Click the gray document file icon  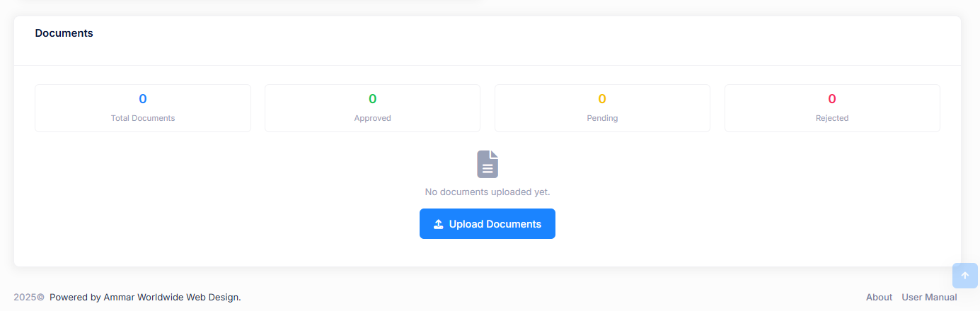coord(488,164)
